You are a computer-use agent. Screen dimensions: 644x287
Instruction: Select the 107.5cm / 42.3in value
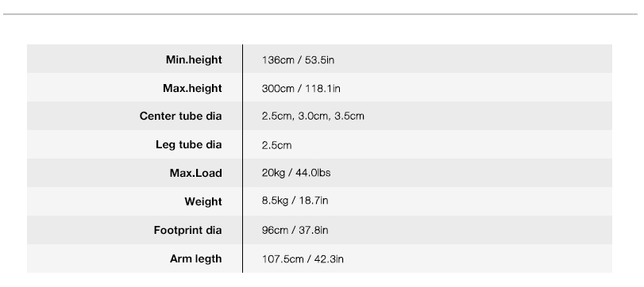303,259
